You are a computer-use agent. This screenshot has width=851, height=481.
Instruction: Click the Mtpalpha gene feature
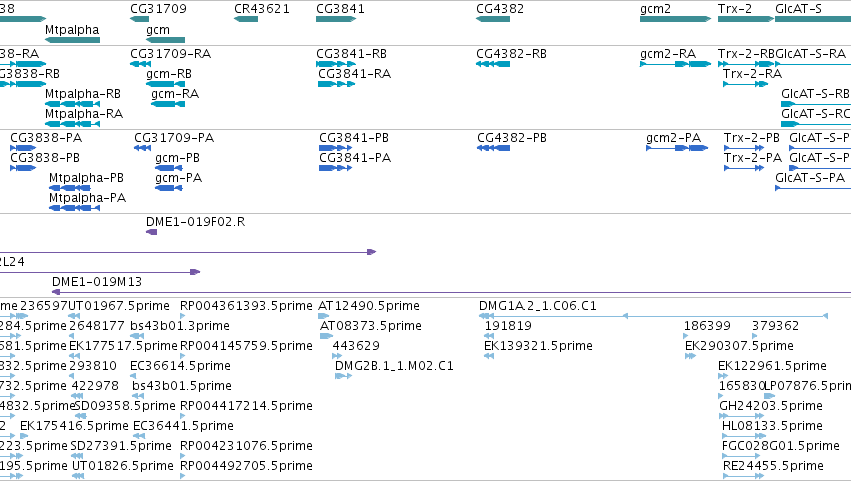point(72,40)
